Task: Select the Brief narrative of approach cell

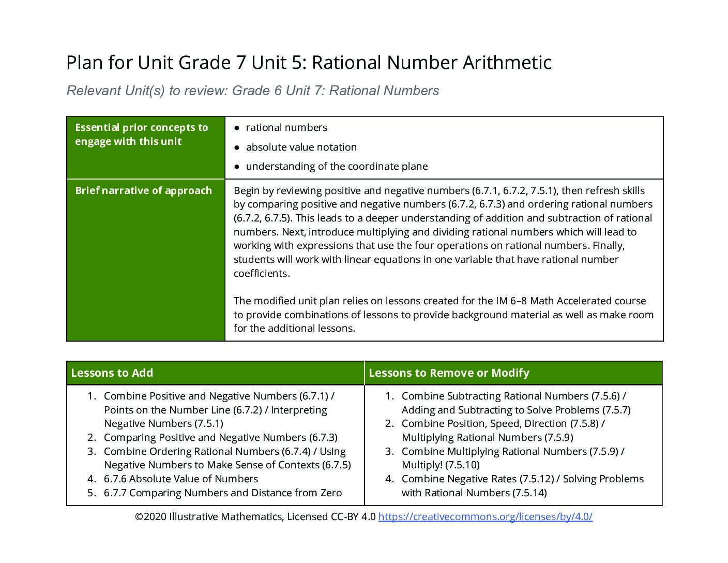Action: (146, 260)
